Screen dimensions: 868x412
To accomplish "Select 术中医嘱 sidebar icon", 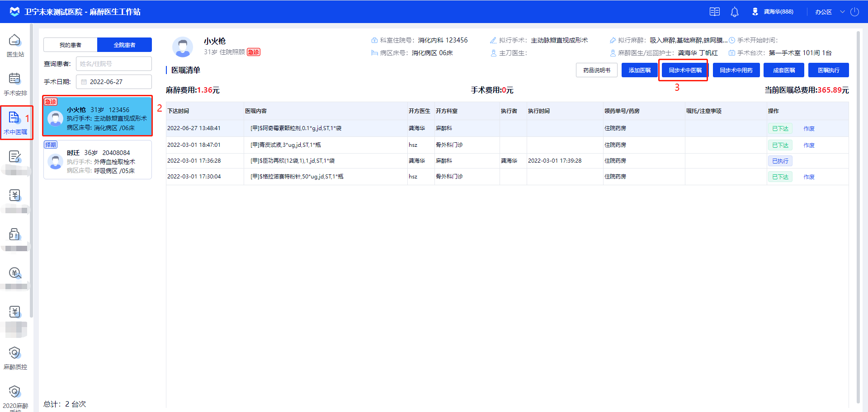I will click(x=15, y=117).
